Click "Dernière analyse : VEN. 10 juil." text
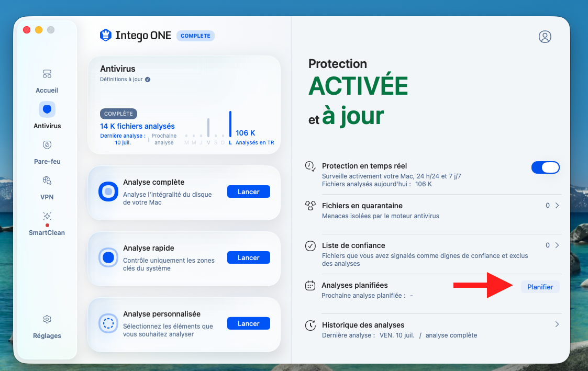 [368, 335]
